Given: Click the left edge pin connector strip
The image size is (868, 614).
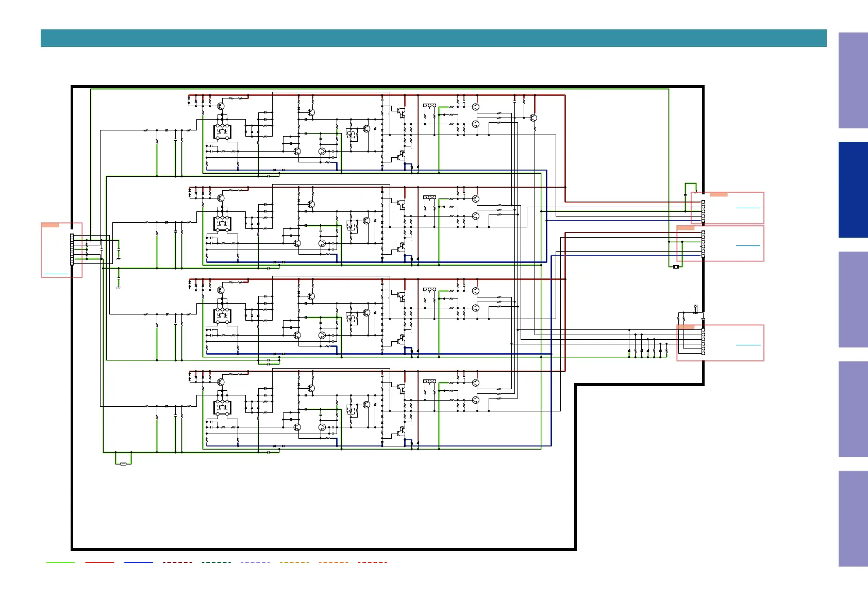Looking at the screenshot, I should 72,250.
